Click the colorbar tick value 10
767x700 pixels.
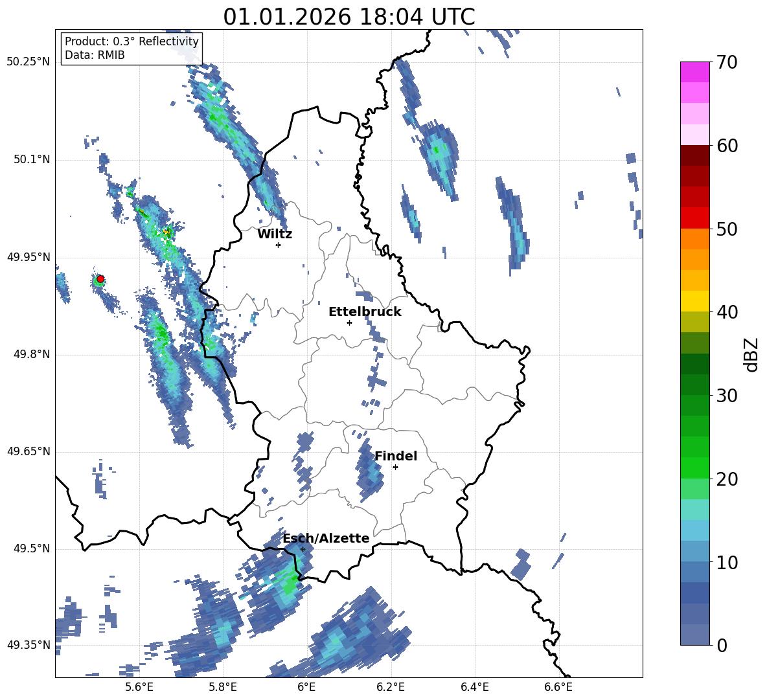point(727,562)
